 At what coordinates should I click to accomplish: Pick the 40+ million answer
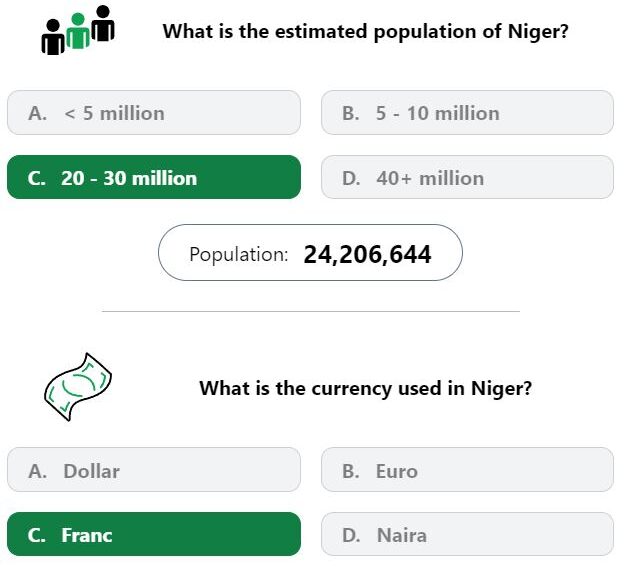(x=467, y=177)
